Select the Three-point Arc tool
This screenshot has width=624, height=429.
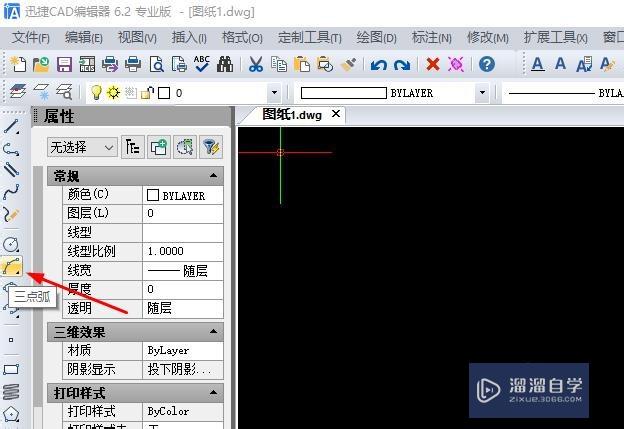11,266
